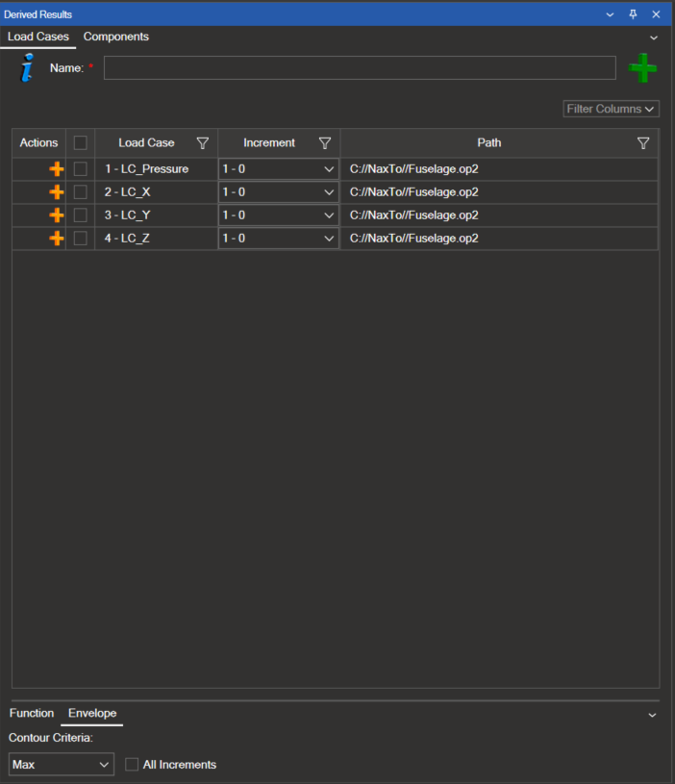This screenshot has width=675, height=784.
Task: Open the Contour Criteria Max dropdown
Action: tap(62, 765)
